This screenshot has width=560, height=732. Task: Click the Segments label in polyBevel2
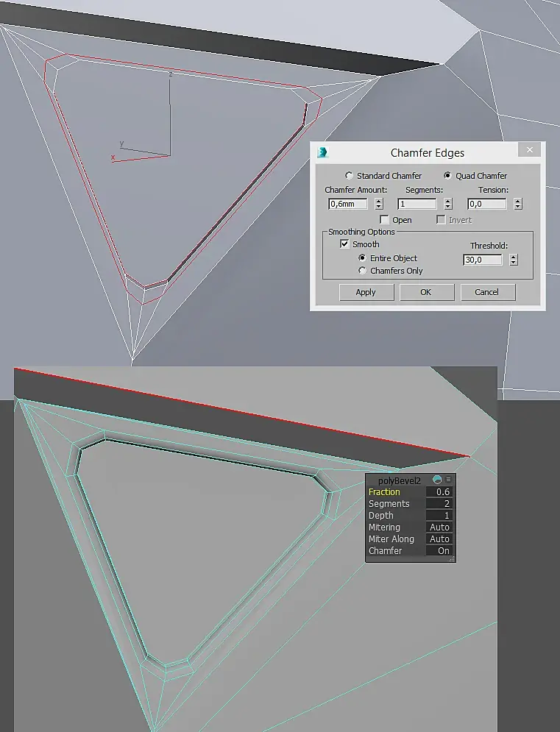point(389,504)
